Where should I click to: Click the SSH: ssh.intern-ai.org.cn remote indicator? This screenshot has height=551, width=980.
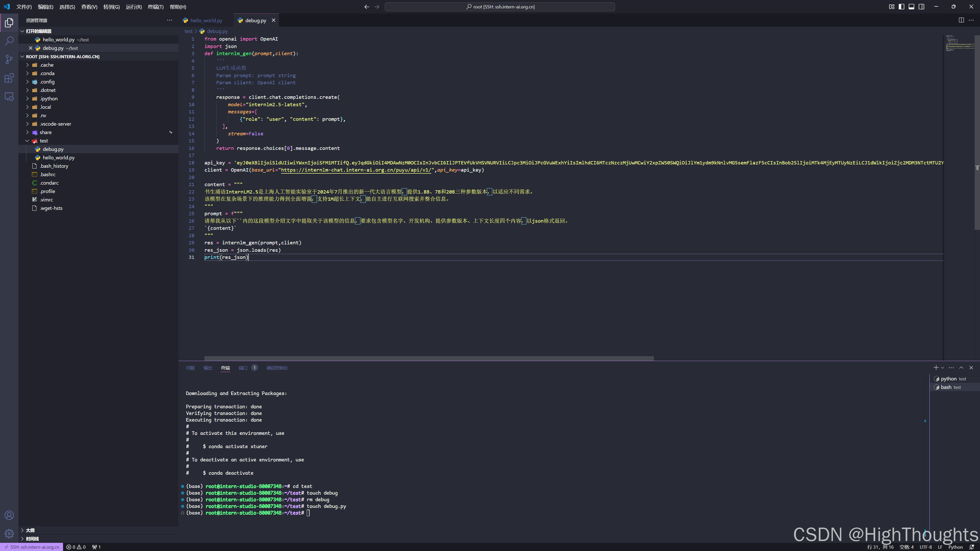coord(32,547)
